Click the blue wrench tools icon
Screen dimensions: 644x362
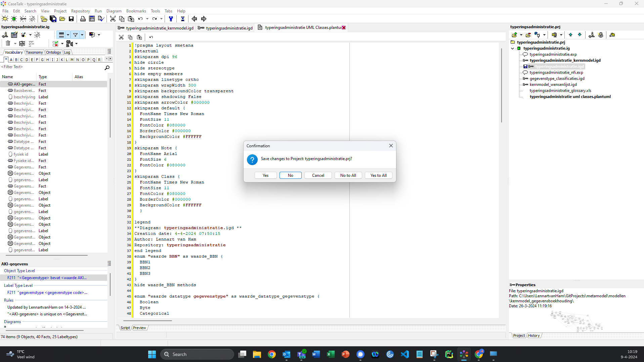171,19
